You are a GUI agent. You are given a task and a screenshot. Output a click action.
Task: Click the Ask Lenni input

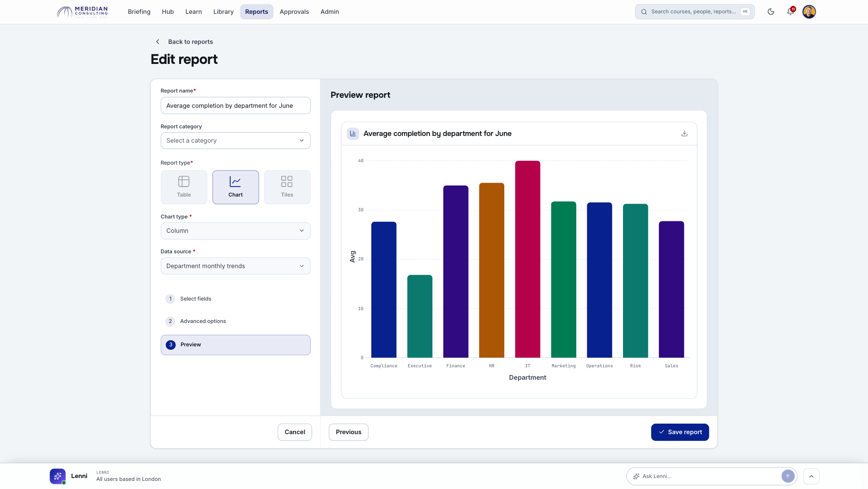pos(710,476)
